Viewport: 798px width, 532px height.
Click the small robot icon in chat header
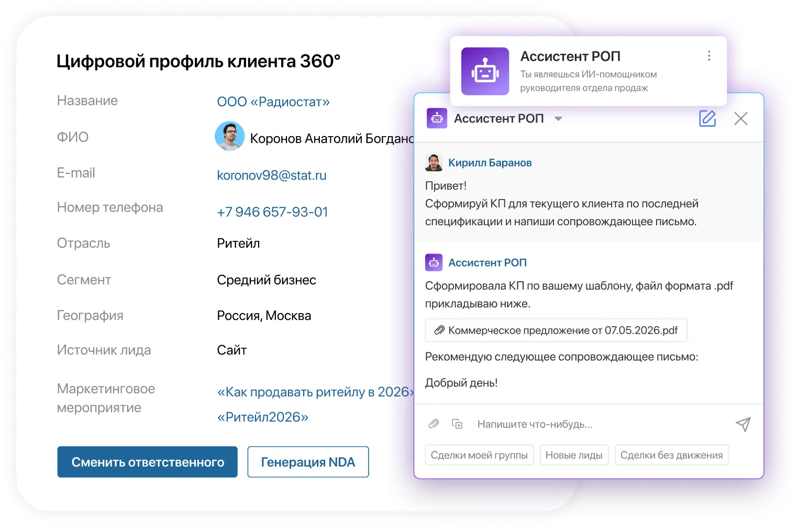tap(437, 118)
